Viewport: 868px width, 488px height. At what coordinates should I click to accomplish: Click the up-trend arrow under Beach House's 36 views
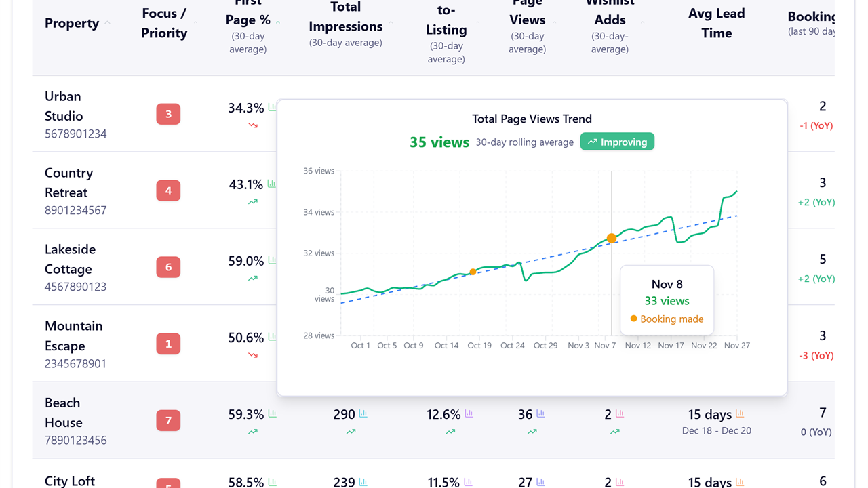[532, 432]
